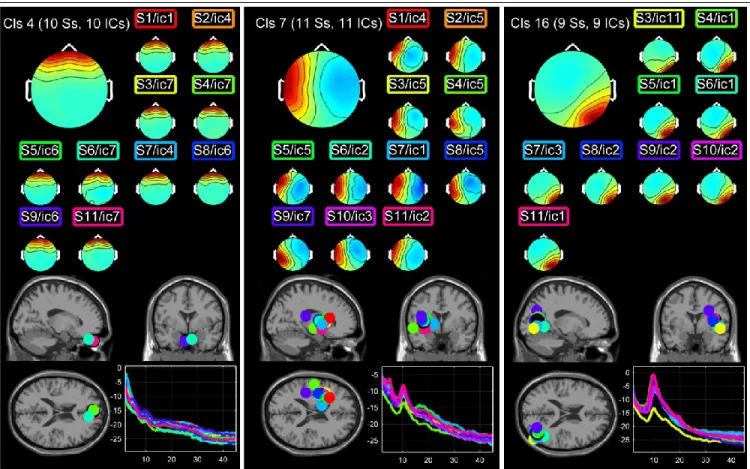Click the S9/ic6 purple label
This screenshot has height=469, width=750.
[x=40, y=217]
